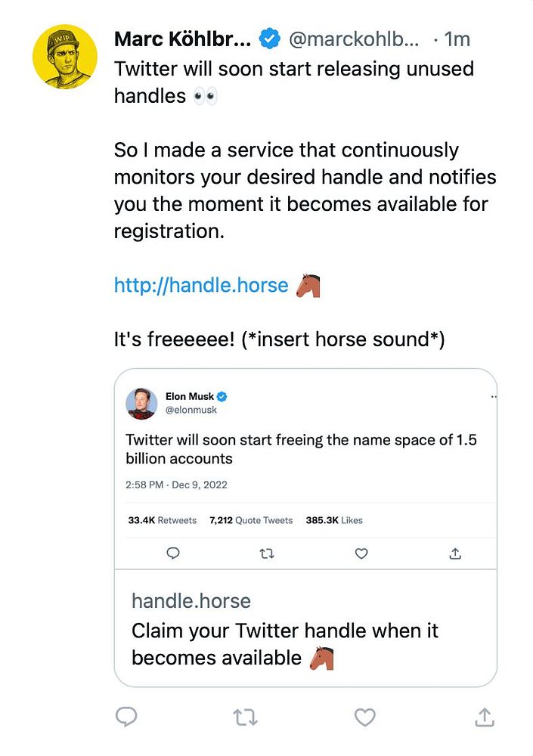
Task: Reply to Marc Köhlbrugge's tweet
Action: 126,717
